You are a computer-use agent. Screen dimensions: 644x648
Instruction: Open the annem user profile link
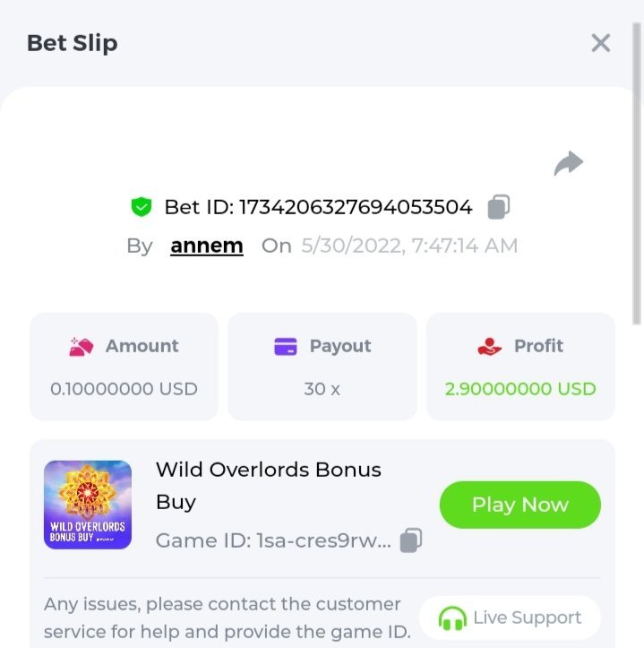point(207,246)
